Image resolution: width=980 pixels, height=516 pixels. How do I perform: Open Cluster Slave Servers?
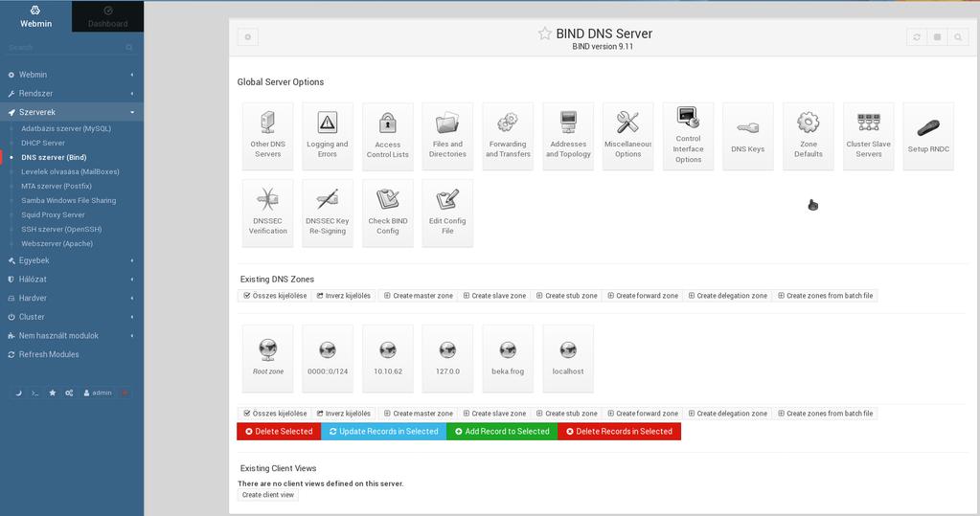click(x=868, y=136)
